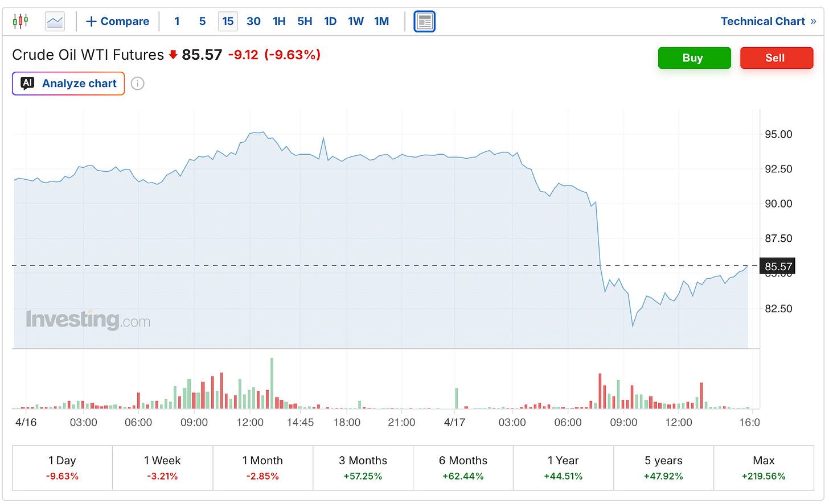The image size is (829, 504).
Task: Open the Technical Chart link
Action: pyautogui.click(x=762, y=22)
